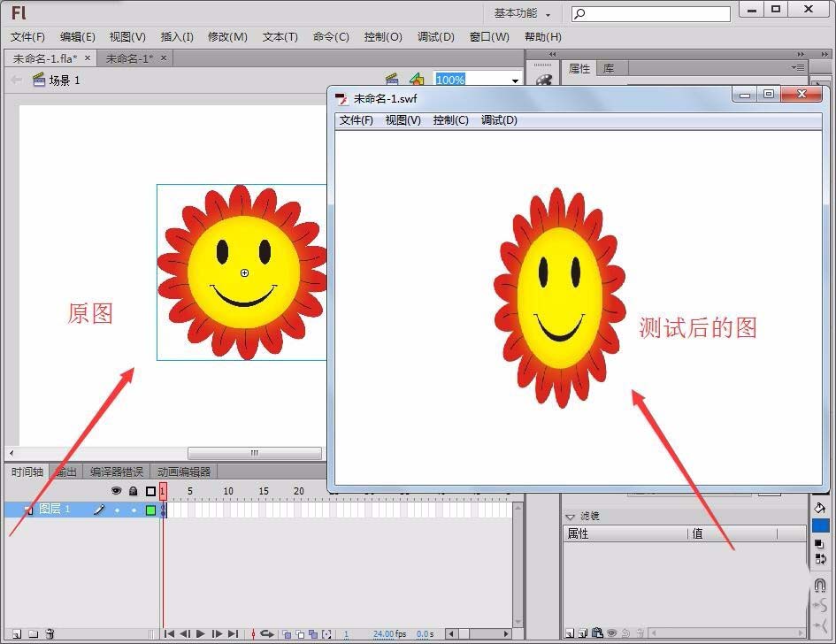Open 调试(D) menu in swf window
The image size is (836, 644).
point(499,120)
